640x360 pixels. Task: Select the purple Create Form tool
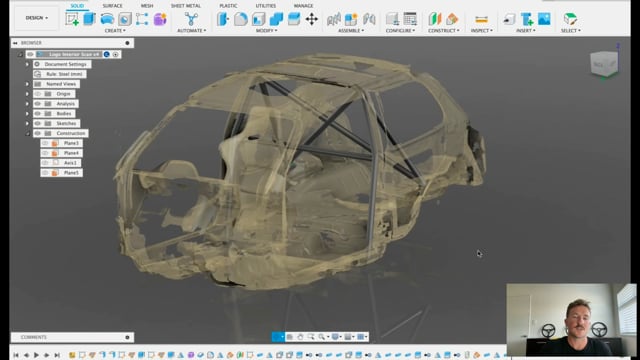click(160, 19)
